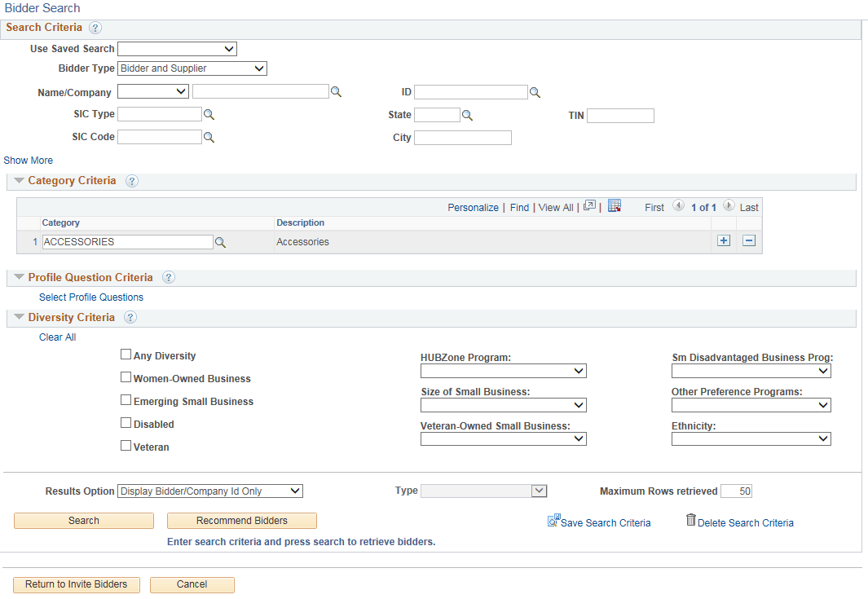Open help for Search Criteria section
The image size is (868, 599).
(x=95, y=28)
